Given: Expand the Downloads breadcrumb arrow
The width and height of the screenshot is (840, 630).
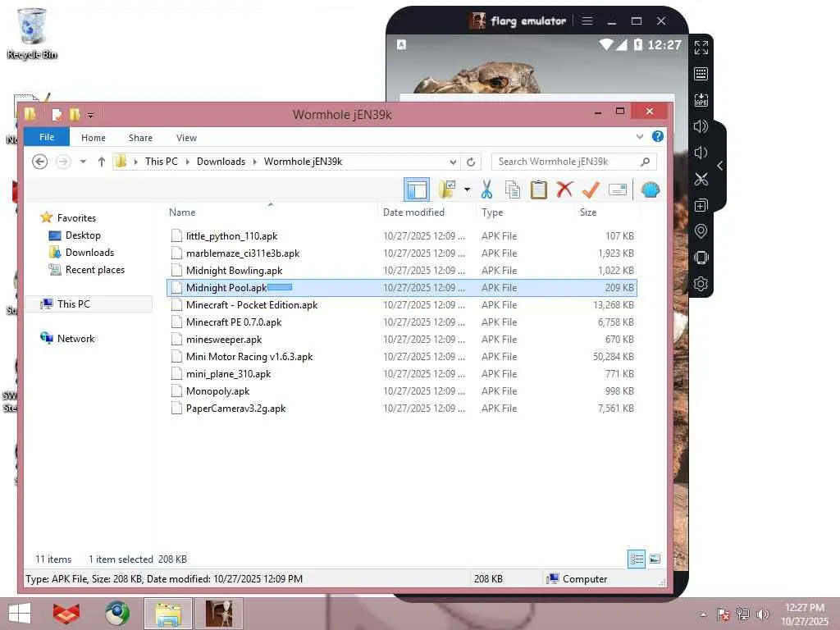Looking at the screenshot, I should pos(254,162).
